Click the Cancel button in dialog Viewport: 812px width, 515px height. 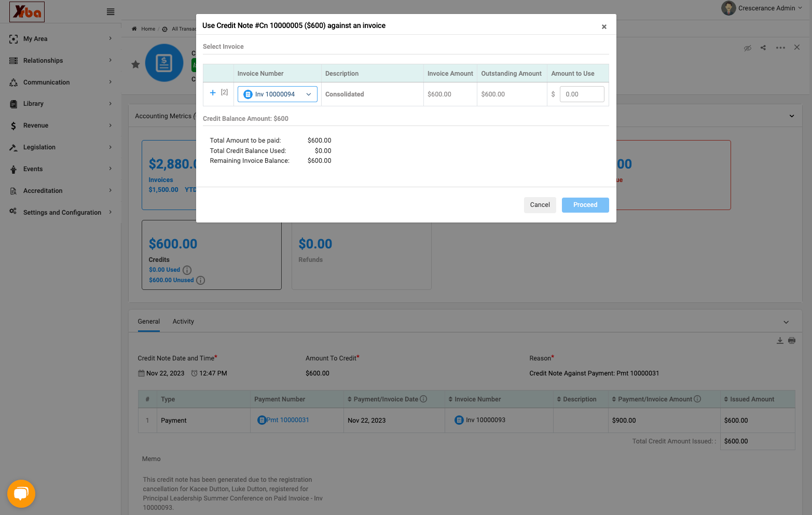coord(540,205)
